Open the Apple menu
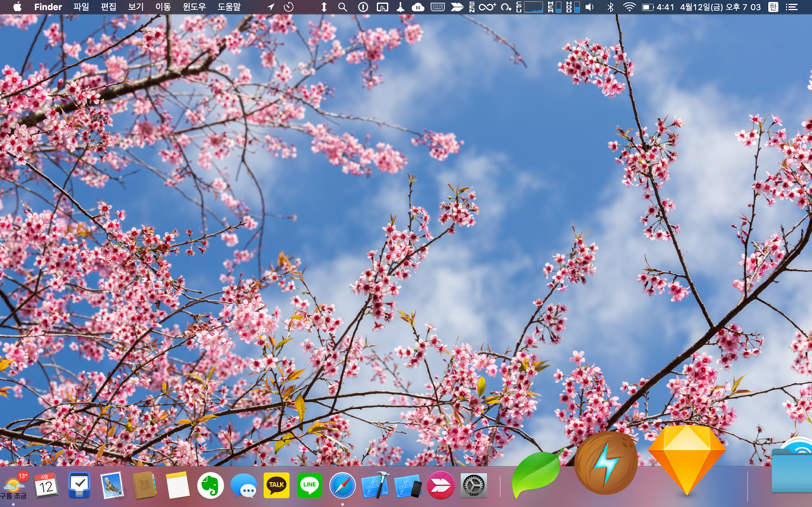Screen dimensions: 812x507 (x=17, y=7)
